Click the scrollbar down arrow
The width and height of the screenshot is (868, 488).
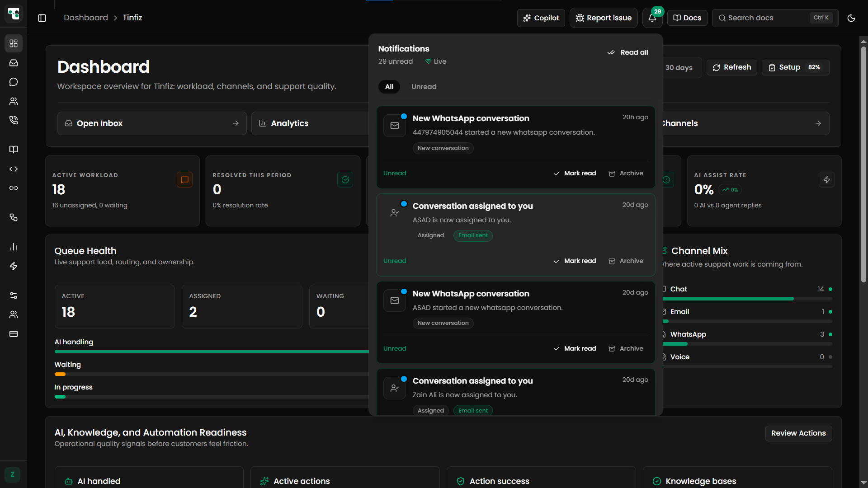tap(863, 483)
